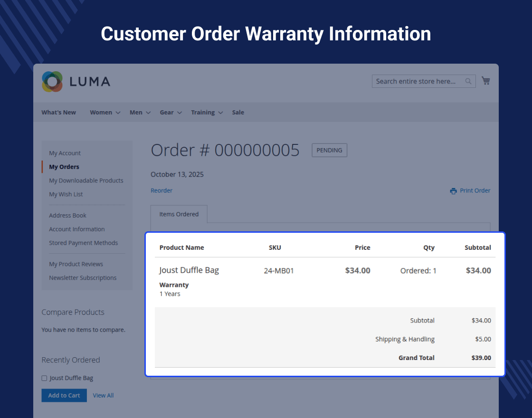Tick the Joust Duffle Bag checkbox
This screenshot has width=532, height=418.
pos(44,378)
